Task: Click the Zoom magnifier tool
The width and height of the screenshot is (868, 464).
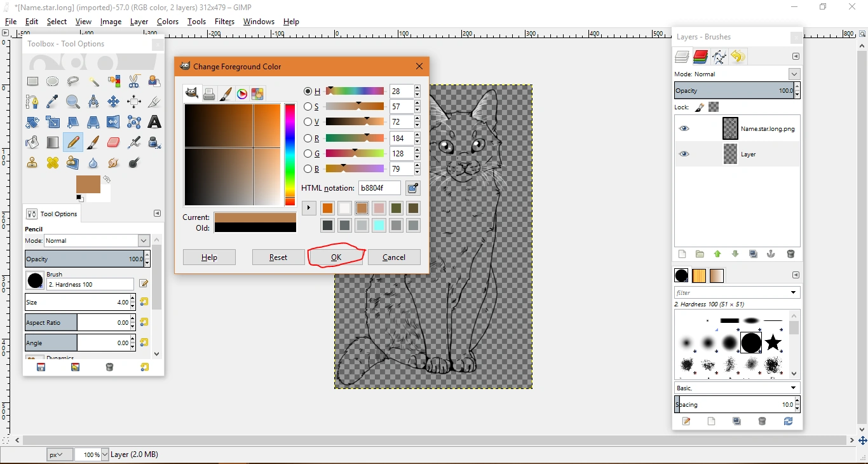Action: [73, 102]
